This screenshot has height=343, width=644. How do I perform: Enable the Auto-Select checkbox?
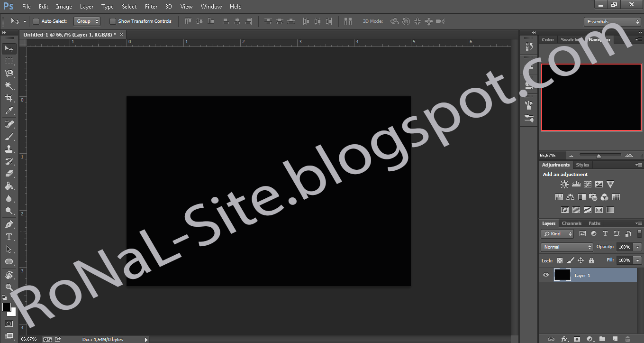pyautogui.click(x=36, y=21)
